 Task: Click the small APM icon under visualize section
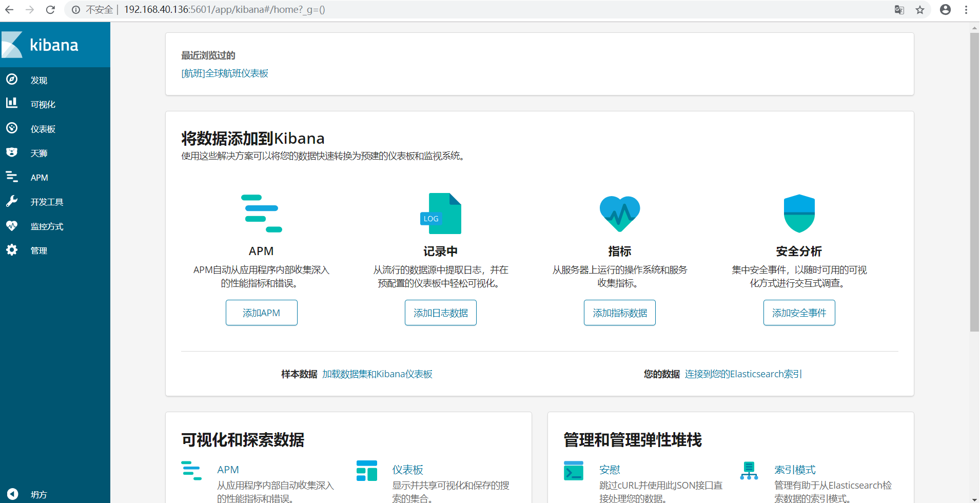point(191,471)
